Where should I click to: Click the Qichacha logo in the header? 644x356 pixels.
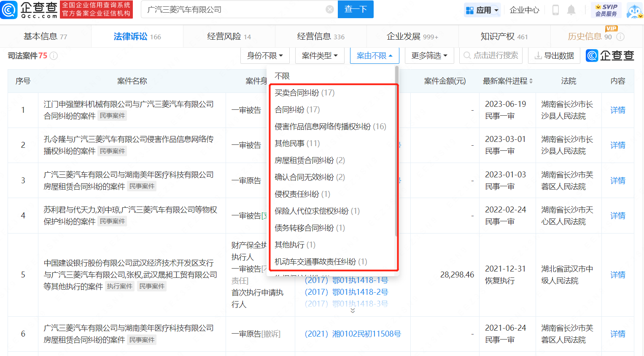click(29, 10)
